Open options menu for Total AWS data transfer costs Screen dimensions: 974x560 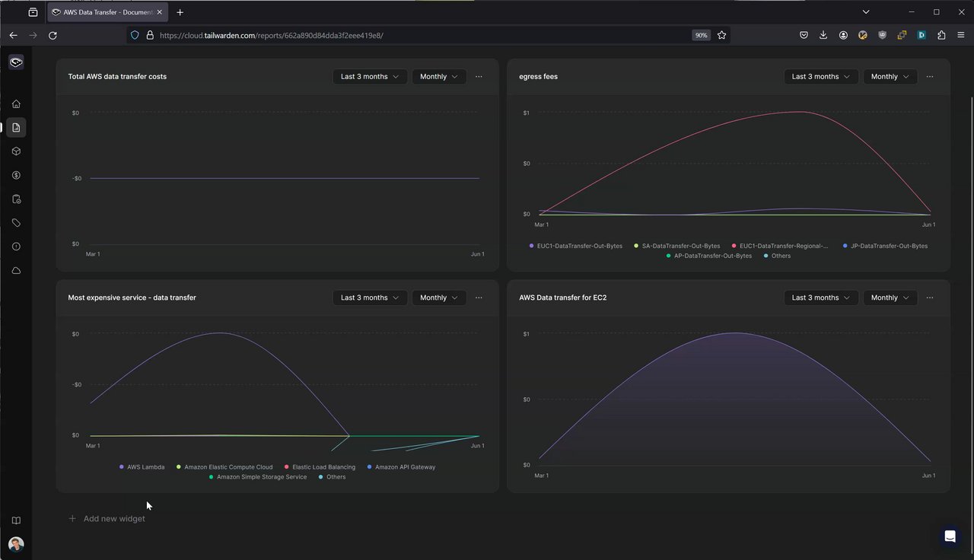479,77
